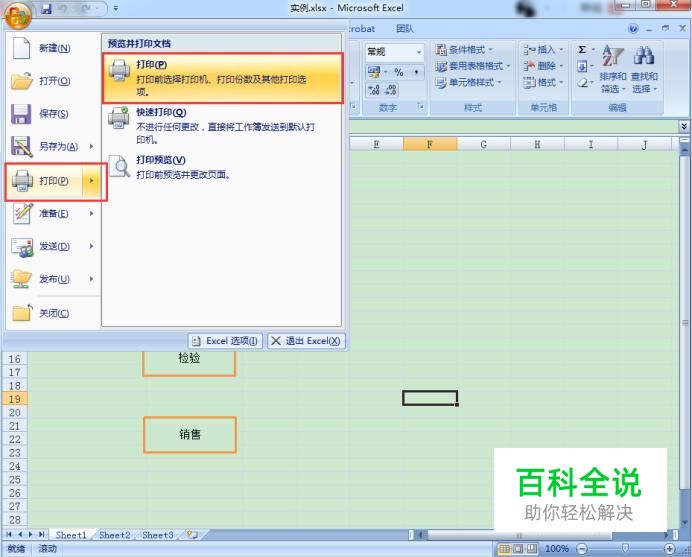Expand the 准备(E) submenu arrow
The image size is (692, 557).
[x=92, y=213]
